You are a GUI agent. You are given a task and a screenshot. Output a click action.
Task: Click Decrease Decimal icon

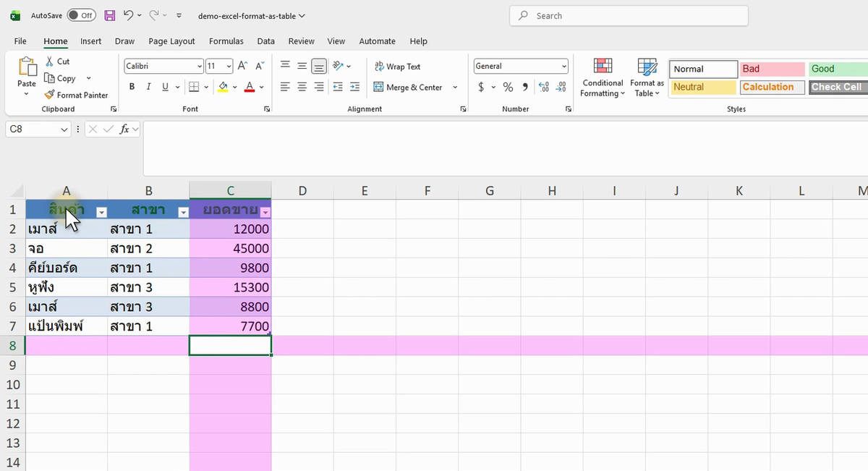pyautogui.click(x=561, y=87)
